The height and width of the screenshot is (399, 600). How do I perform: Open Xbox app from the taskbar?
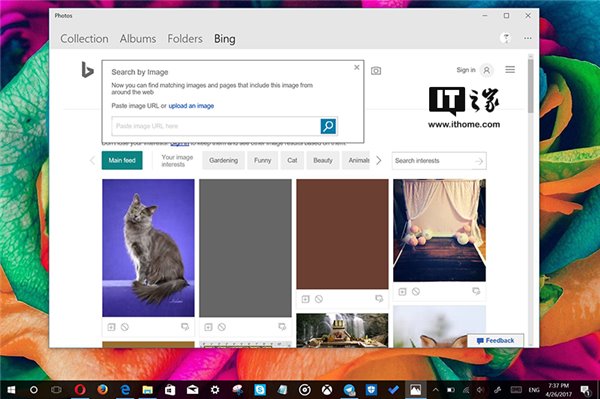click(x=327, y=390)
